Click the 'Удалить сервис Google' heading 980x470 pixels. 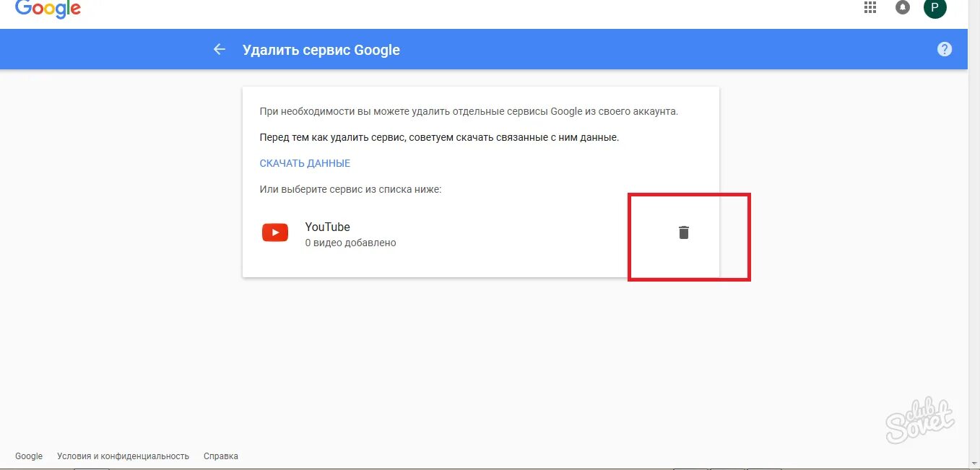(x=321, y=50)
